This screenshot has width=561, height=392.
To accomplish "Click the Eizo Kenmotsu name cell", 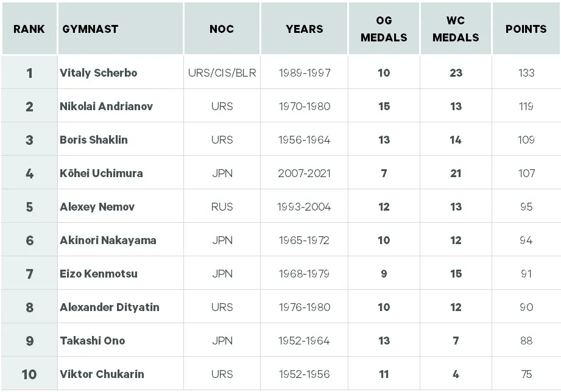I will tap(99, 274).
